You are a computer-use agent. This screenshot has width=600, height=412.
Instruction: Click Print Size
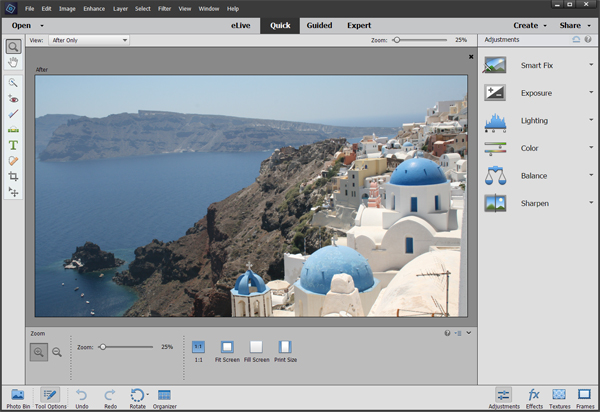[285, 351]
